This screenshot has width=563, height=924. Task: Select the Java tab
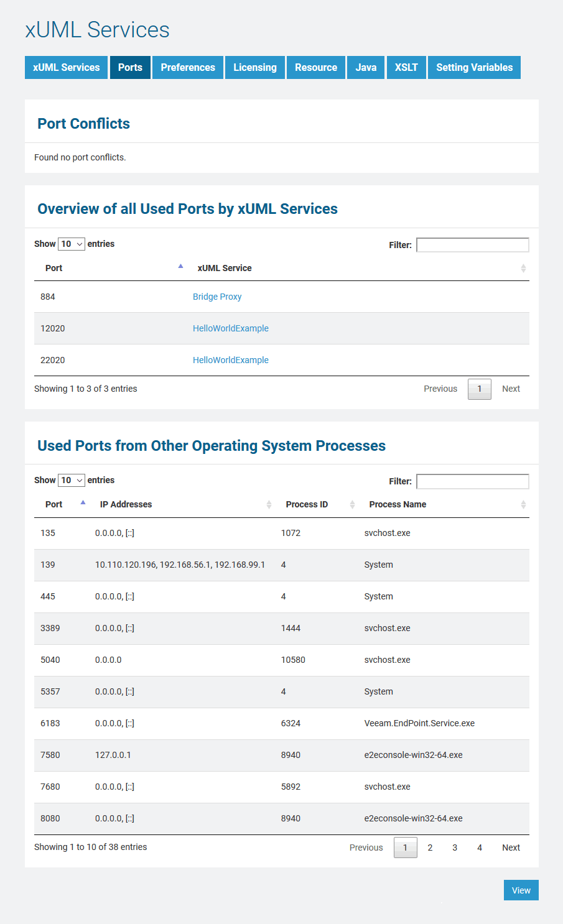[366, 67]
